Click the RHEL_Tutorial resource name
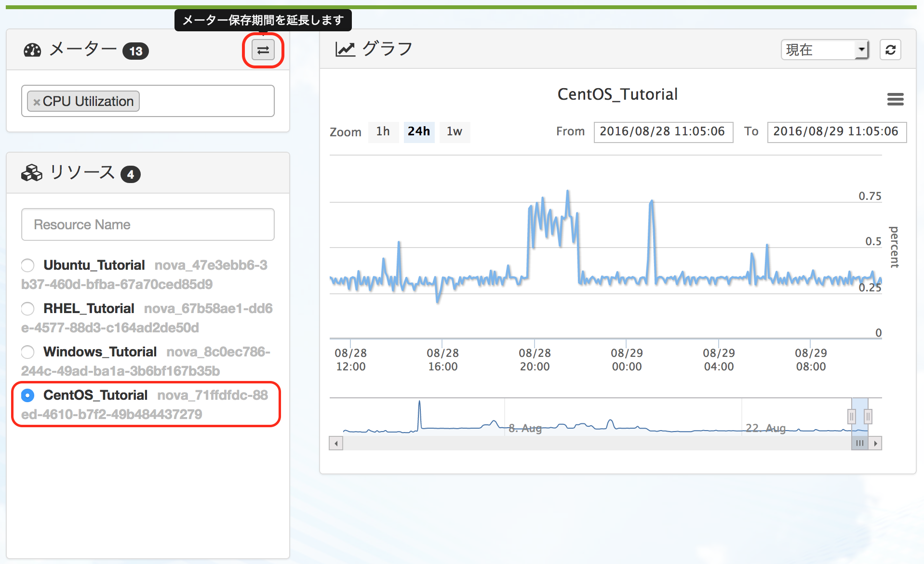This screenshot has width=924, height=564. tap(89, 309)
